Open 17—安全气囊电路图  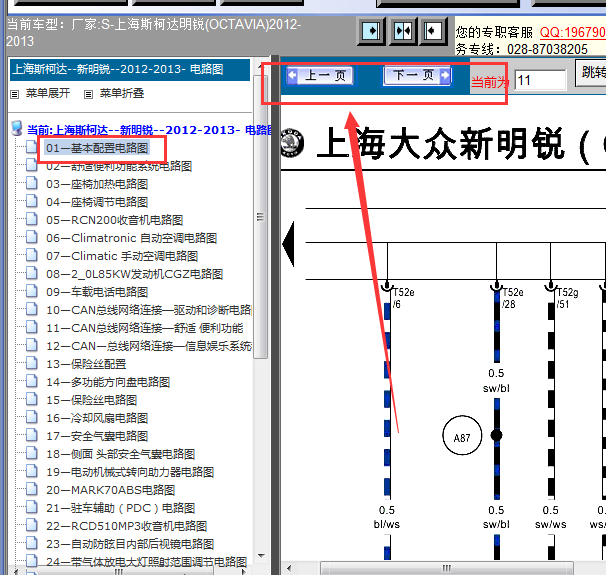[97, 436]
